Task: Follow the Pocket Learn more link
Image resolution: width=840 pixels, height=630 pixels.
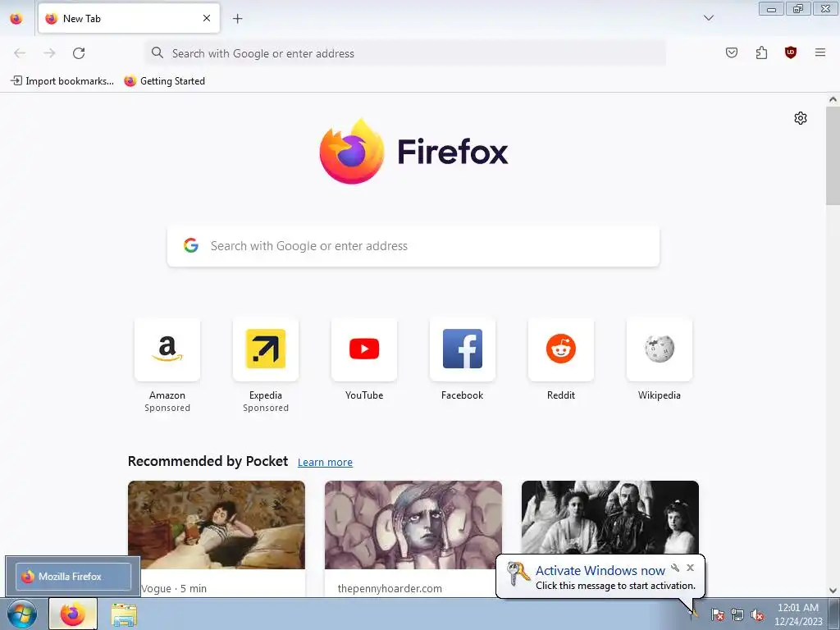Action: click(325, 463)
